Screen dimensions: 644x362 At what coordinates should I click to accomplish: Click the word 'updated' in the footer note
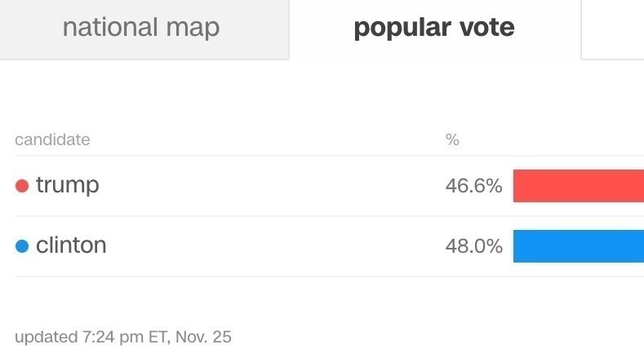[47, 337]
